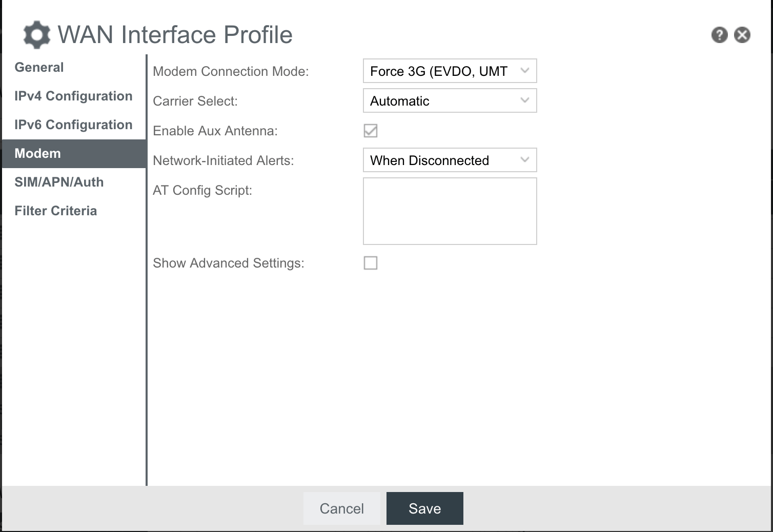Open the IPv4 Configuration section
773x532 pixels.
pos(73,96)
